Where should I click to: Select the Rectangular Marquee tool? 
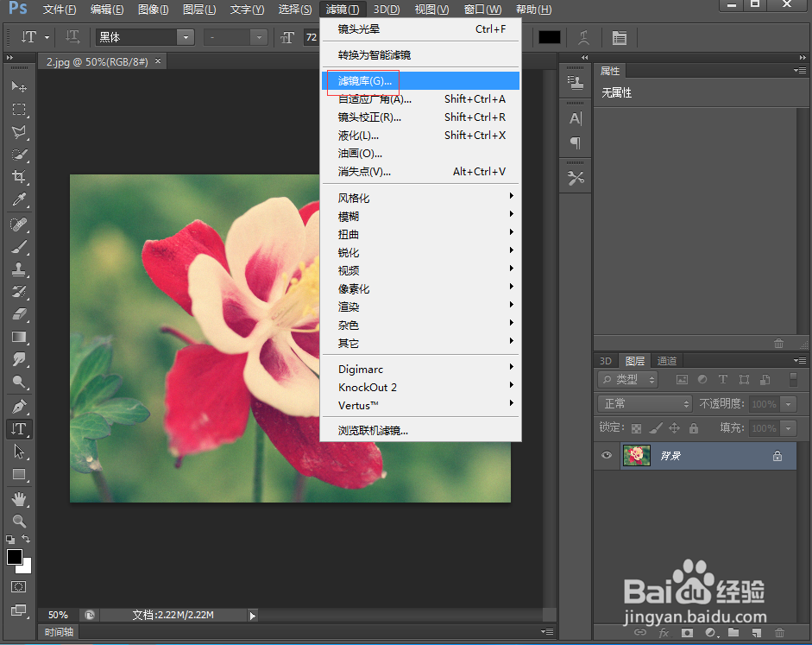[x=19, y=110]
